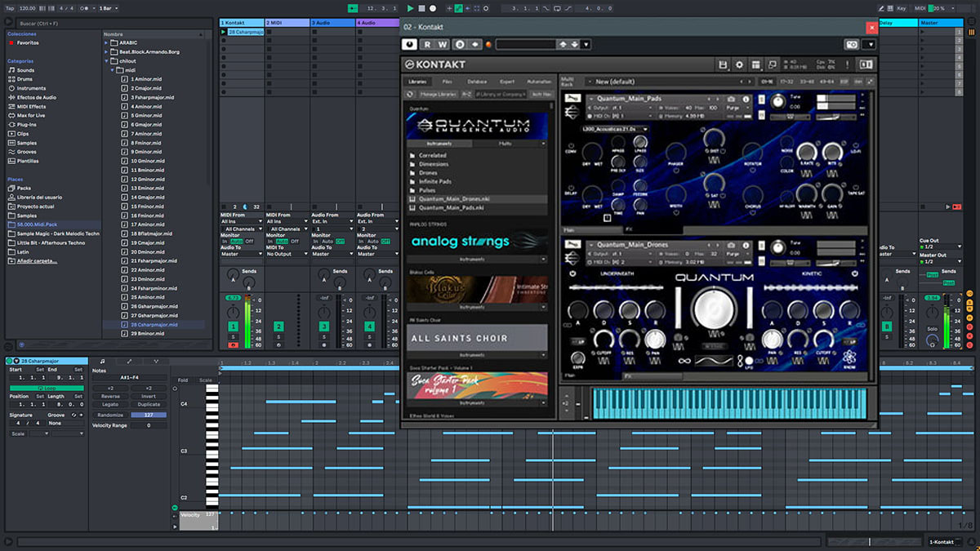Collapse the chilout folder
This screenshot has width=980, height=551.
(107, 60)
